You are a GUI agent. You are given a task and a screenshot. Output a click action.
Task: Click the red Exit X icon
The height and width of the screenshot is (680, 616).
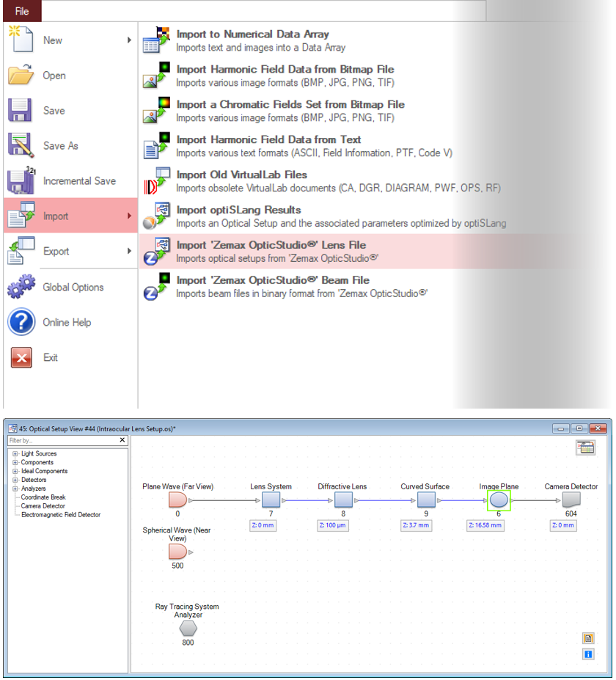coord(21,357)
